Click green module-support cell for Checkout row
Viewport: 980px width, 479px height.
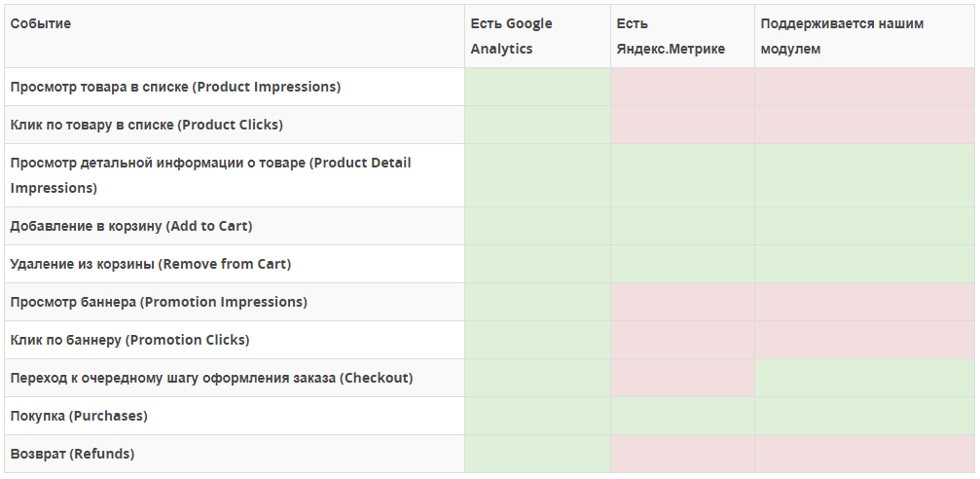(x=864, y=378)
